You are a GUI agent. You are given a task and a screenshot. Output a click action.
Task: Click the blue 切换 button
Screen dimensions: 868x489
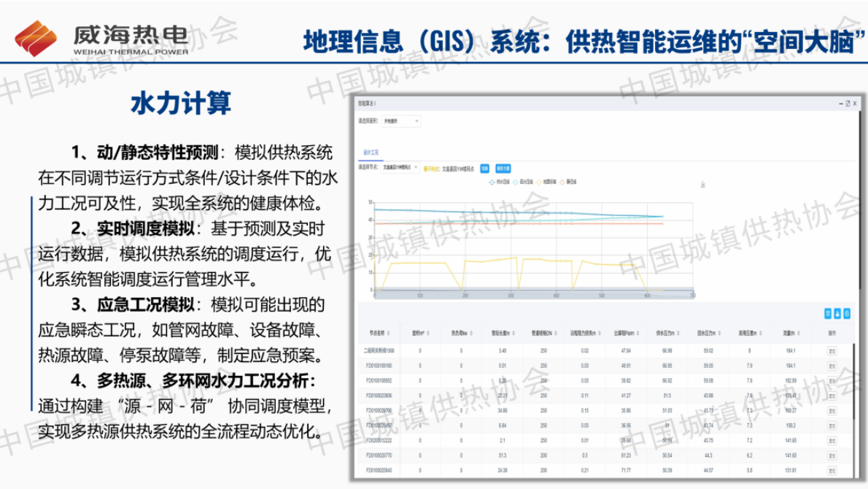(484, 169)
